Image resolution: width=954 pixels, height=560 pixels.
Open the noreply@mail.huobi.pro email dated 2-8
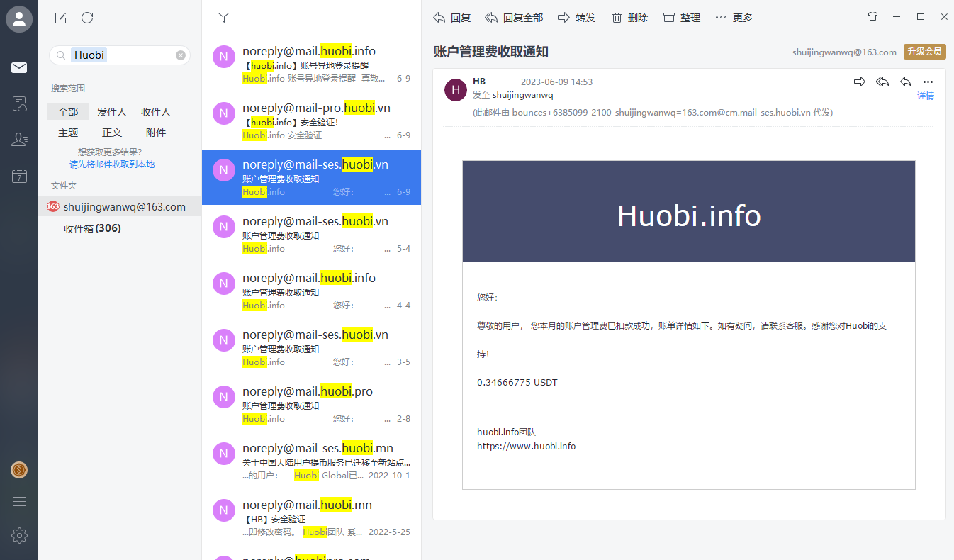click(x=311, y=405)
